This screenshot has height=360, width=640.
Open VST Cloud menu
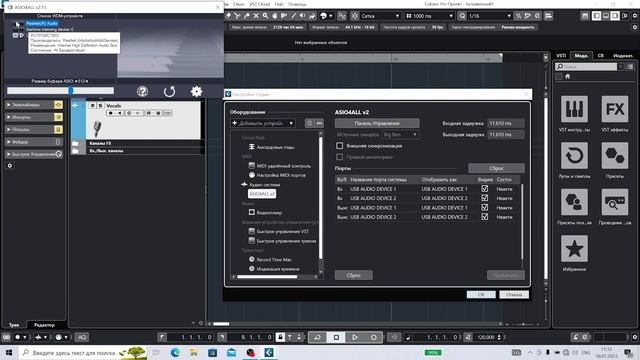[260, 4]
